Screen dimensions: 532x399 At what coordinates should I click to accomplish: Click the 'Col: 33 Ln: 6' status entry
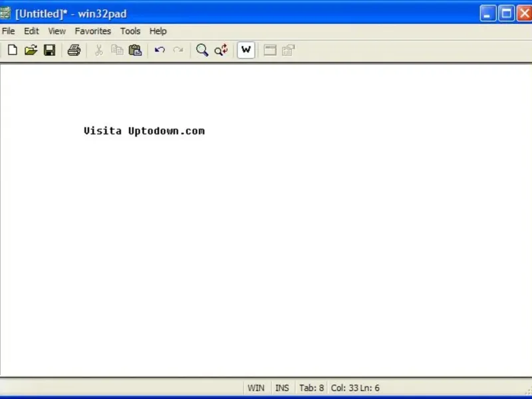355,388
